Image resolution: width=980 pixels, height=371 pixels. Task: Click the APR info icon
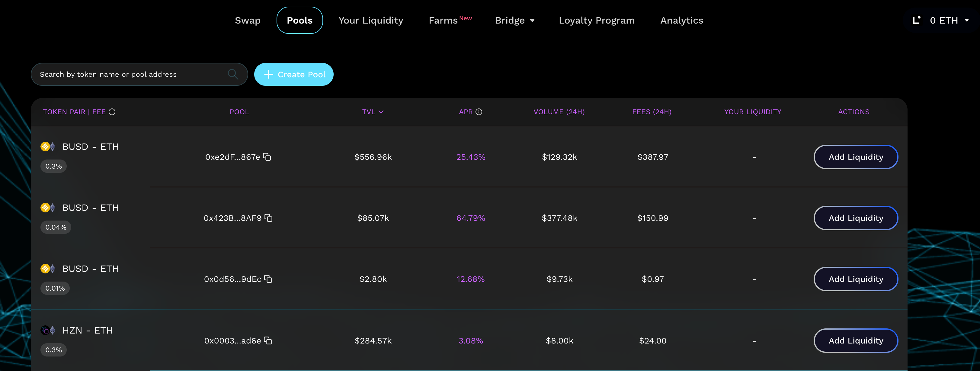[479, 112]
